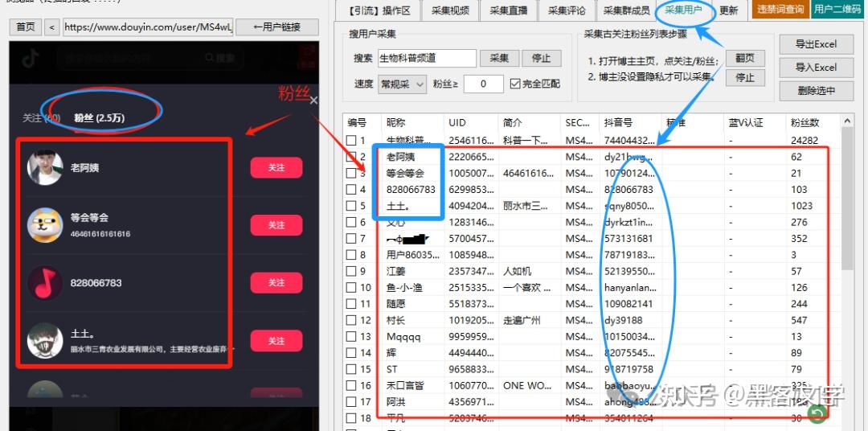This screenshot has height=431, width=868.
Task: Open the 速度 常规采 dropdown
Action: 402,84
